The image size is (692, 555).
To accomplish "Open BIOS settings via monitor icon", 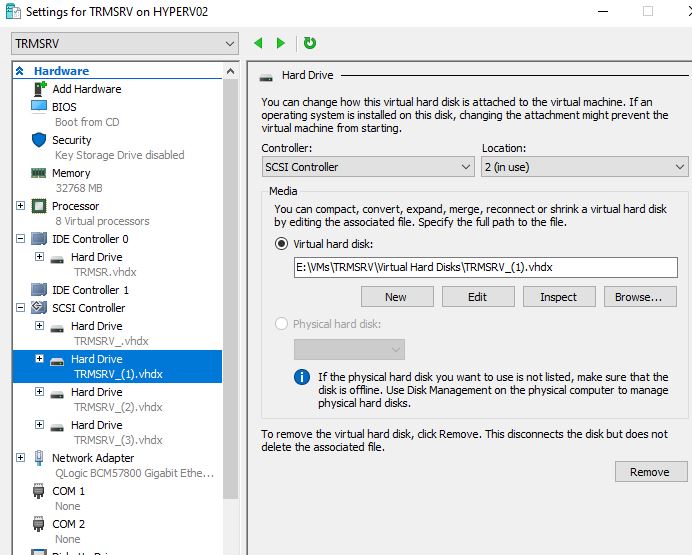I will tap(39, 106).
